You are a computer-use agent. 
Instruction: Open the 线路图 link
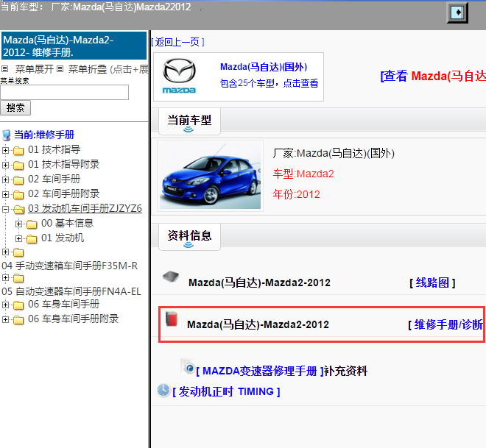pos(432,282)
